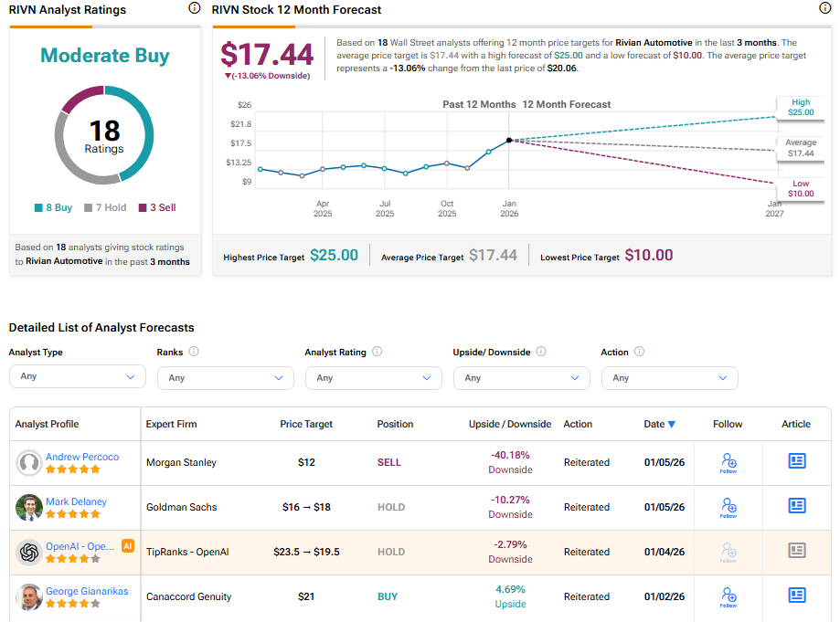The image size is (840, 622).
Task: Click the Upside/Downside filter info icon
Action: pos(541,352)
